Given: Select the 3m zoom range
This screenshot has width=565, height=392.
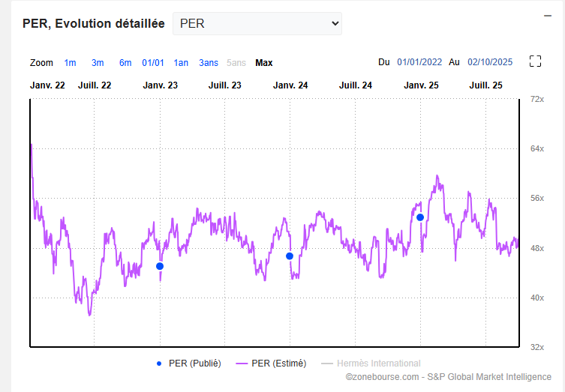Looking at the screenshot, I should pos(98,63).
